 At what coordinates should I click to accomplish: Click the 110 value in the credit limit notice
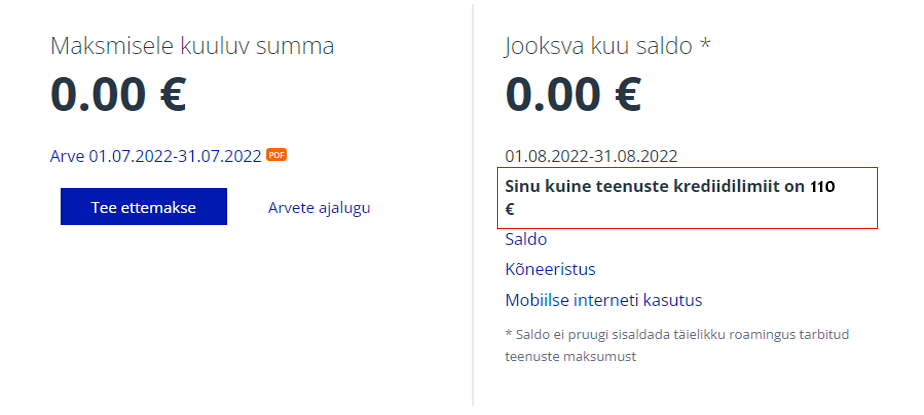[x=822, y=187]
